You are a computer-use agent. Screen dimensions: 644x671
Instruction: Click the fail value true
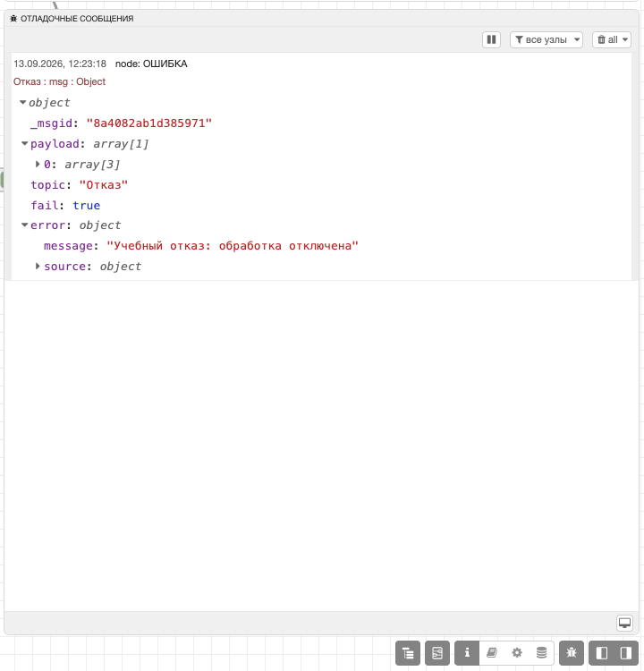click(87, 206)
